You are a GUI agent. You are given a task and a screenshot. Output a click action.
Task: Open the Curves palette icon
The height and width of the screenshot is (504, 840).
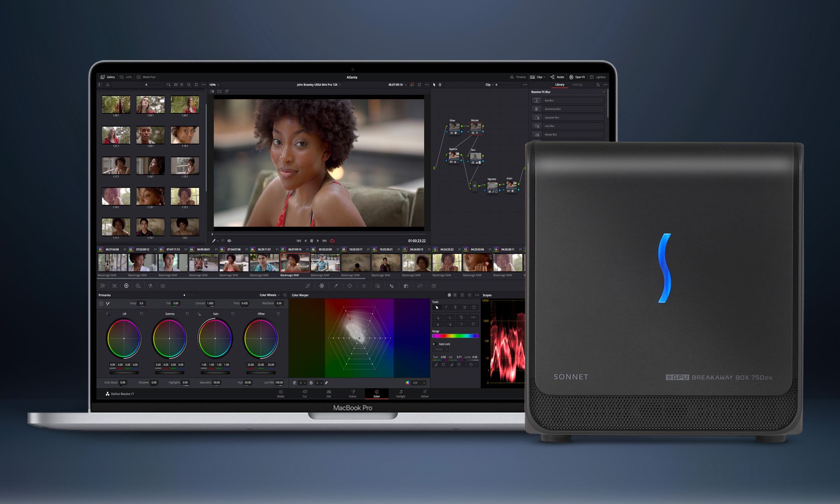(x=308, y=286)
